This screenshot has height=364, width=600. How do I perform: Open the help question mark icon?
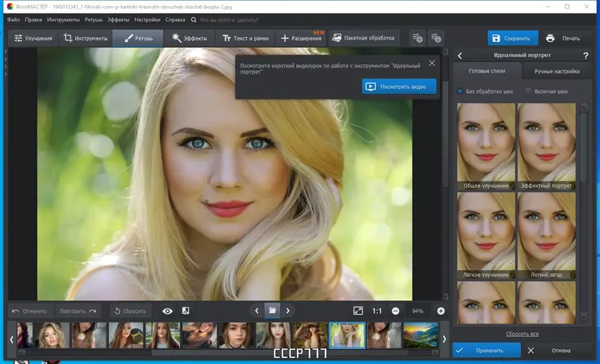(x=585, y=56)
